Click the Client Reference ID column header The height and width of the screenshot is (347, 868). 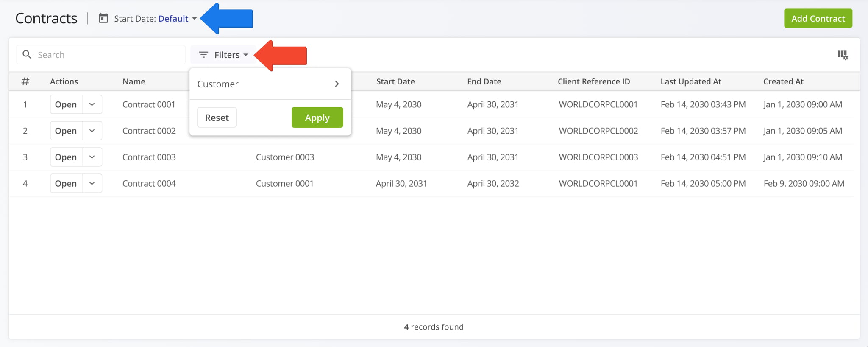click(x=593, y=81)
